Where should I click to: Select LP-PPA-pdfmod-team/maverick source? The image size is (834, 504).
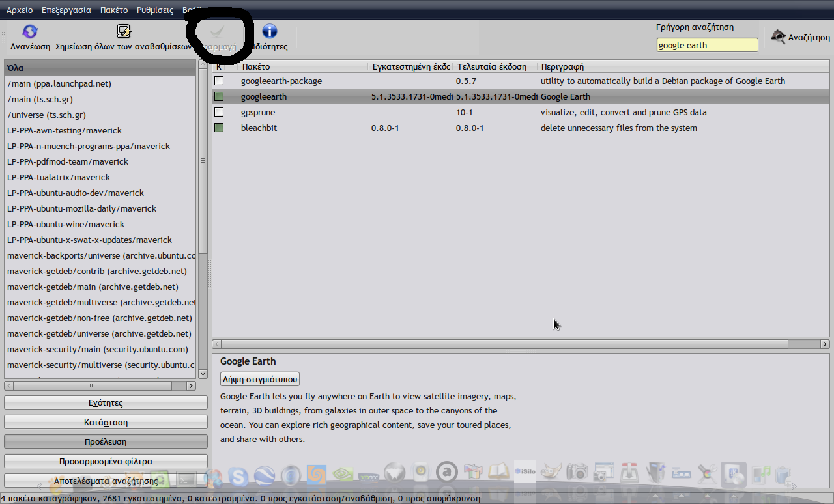(100, 161)
